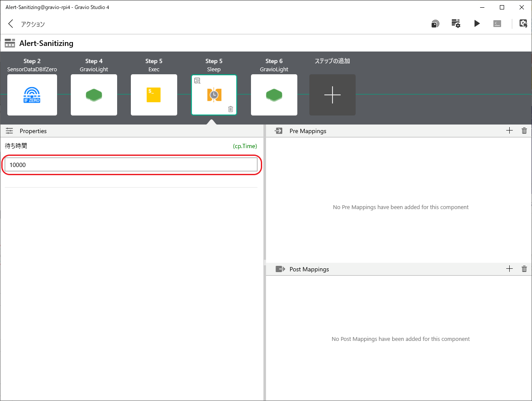
Task: Delete Post Mappings using trash icon
Action: pyautogui.click(x=524, y=269)
